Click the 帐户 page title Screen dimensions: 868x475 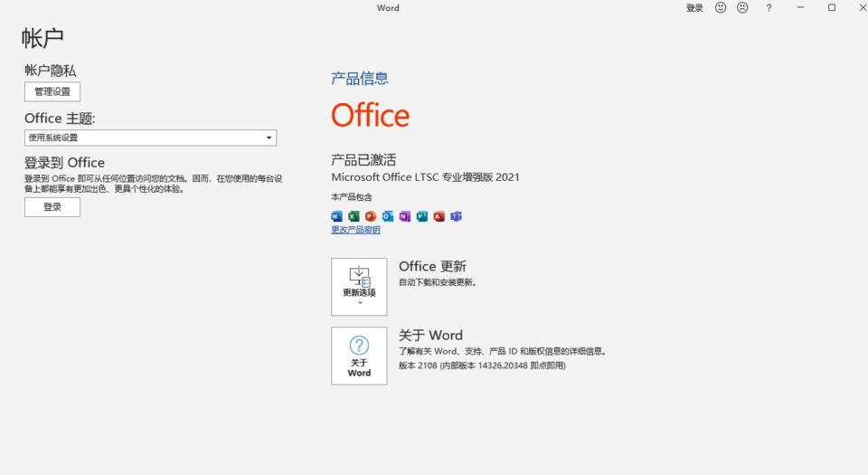click(42, 38)
